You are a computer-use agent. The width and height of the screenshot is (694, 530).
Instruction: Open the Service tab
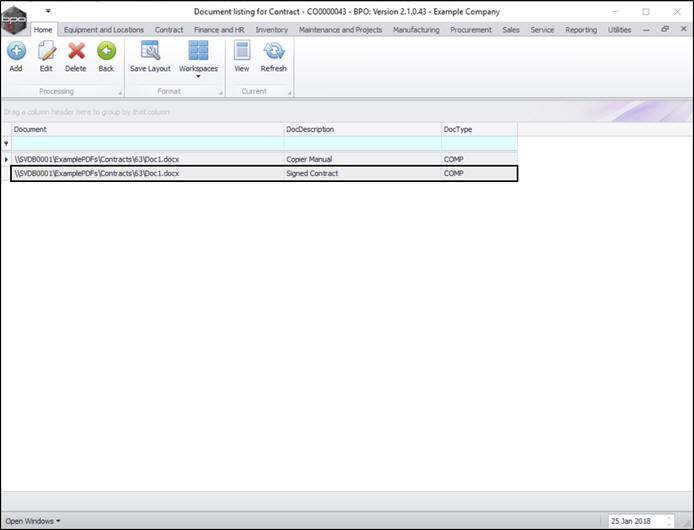[542, 30]
